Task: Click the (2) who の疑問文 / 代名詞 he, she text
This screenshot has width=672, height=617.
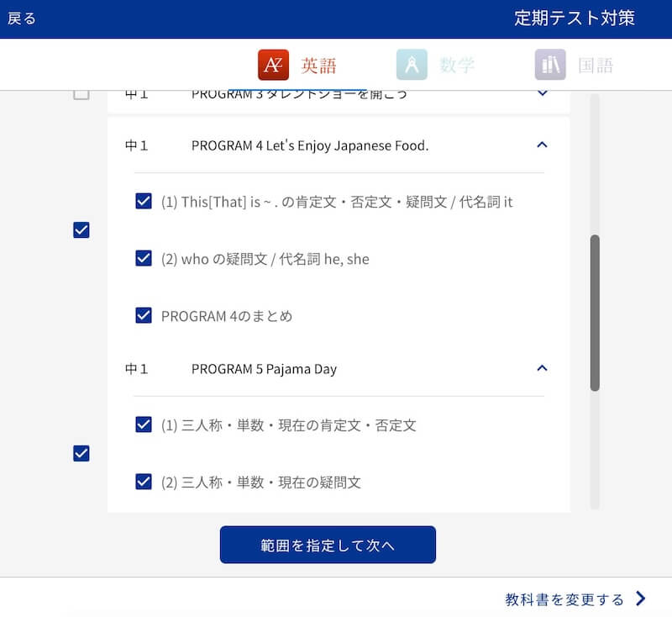Action: [265, 259]
